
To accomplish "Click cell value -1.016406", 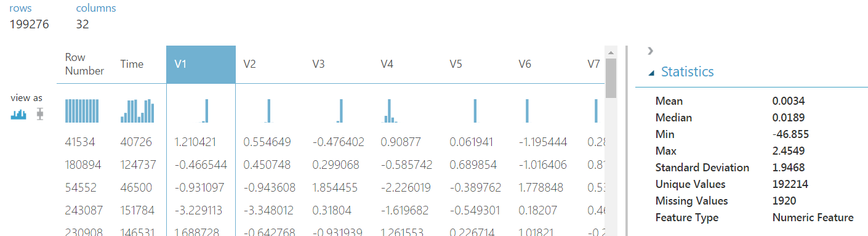I will [543, 165].
